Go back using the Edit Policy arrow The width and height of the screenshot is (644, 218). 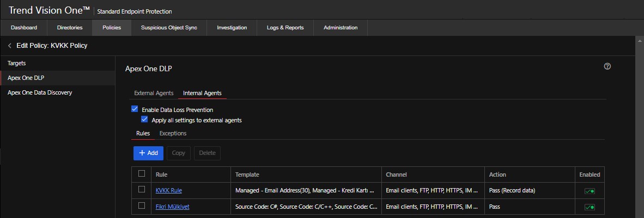click(10, 46)
